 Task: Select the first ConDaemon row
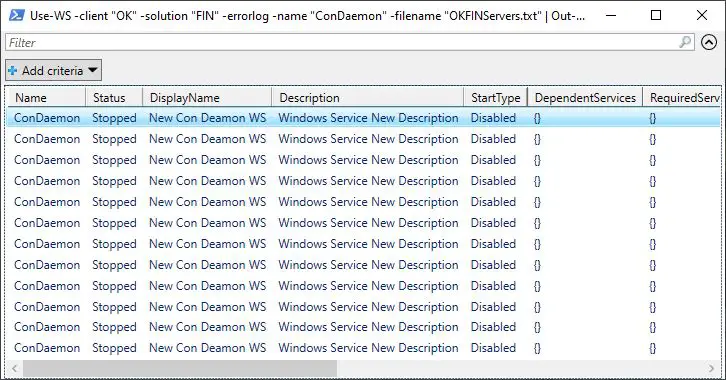(363, 118)
